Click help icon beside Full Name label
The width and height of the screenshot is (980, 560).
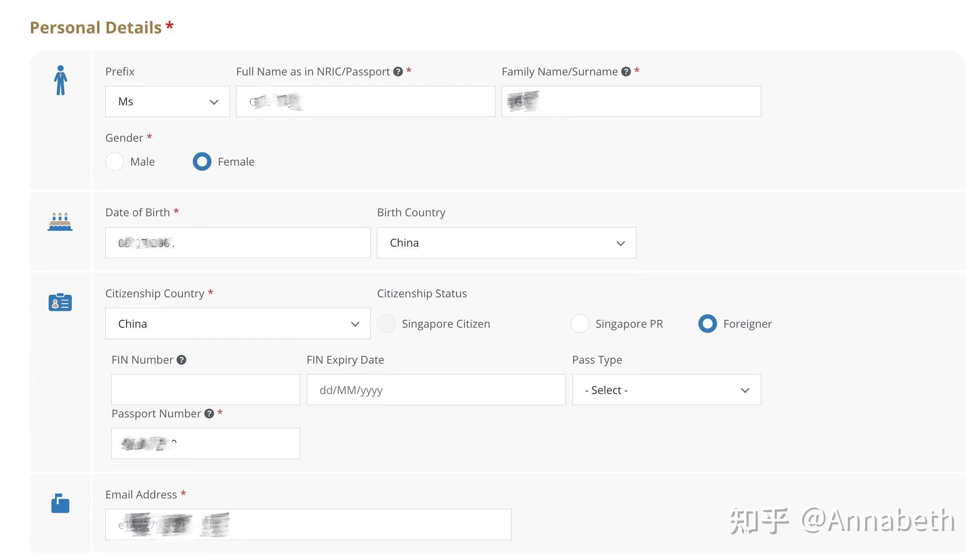[x=398, y=72]
